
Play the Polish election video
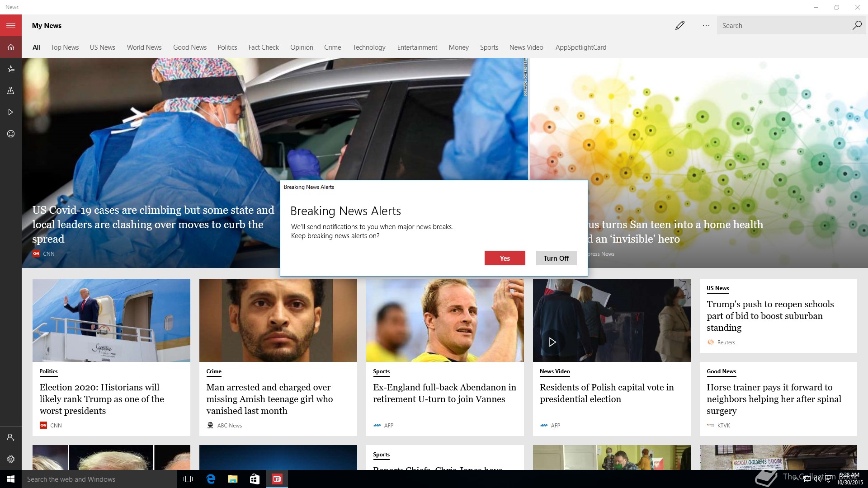point(552,342)
